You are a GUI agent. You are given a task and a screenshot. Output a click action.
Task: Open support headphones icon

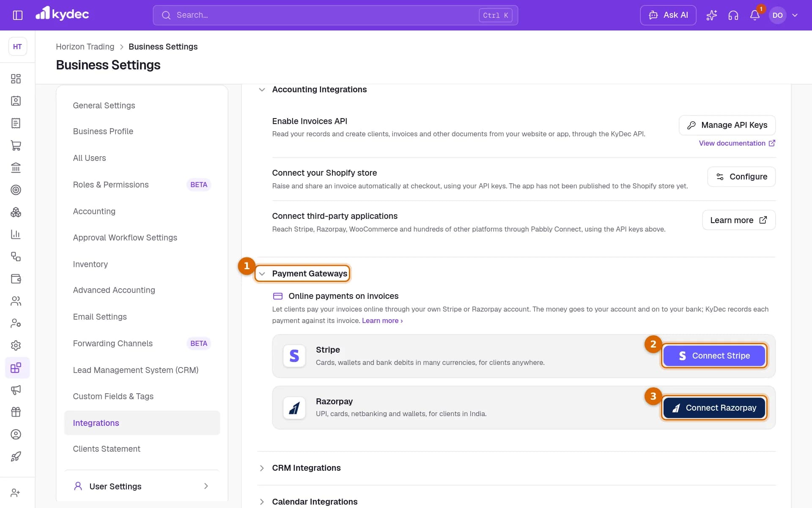click(733, 15)
